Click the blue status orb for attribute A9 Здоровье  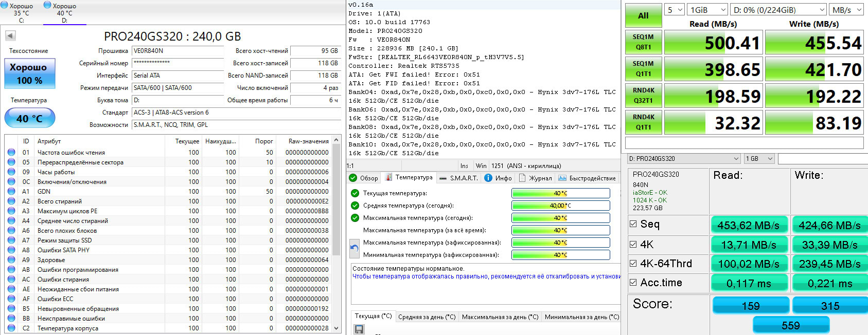tap(11, 260)
